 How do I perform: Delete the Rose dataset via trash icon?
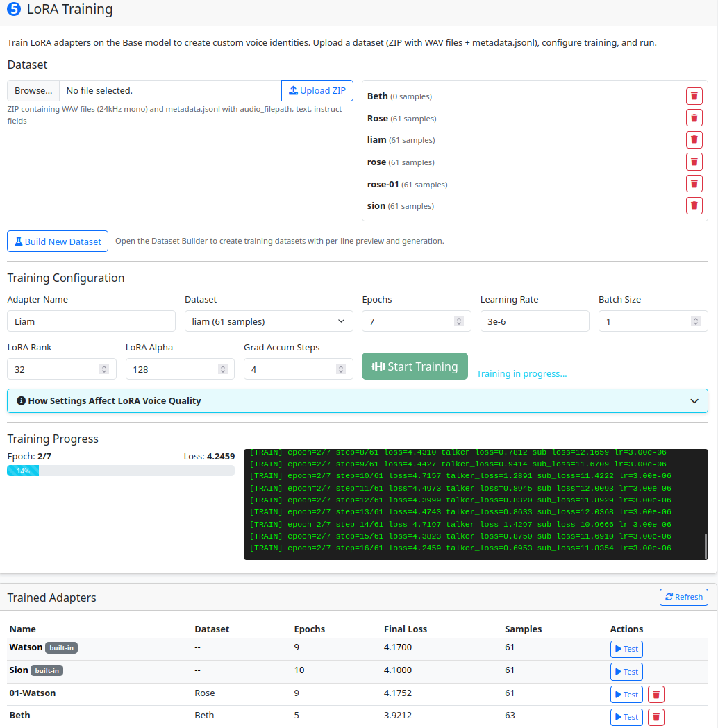click(x=694, y=118)
